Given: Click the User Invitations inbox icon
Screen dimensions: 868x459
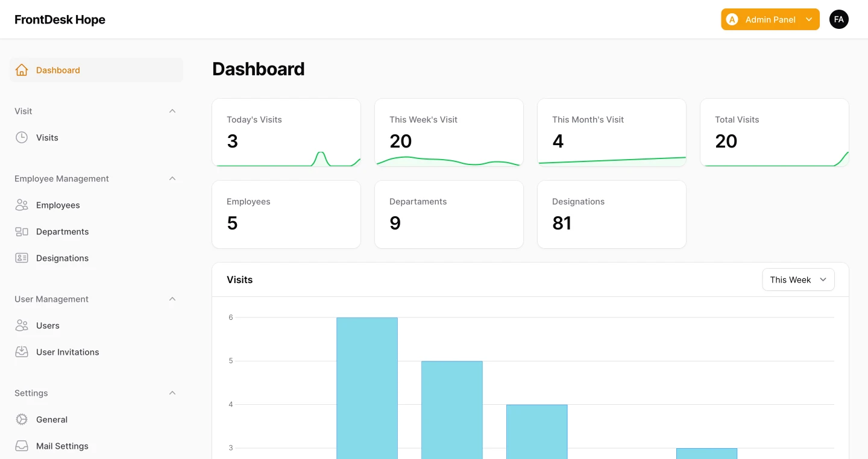Looking at the screenshot, I should pyautogui.click(x=22, y=352).
